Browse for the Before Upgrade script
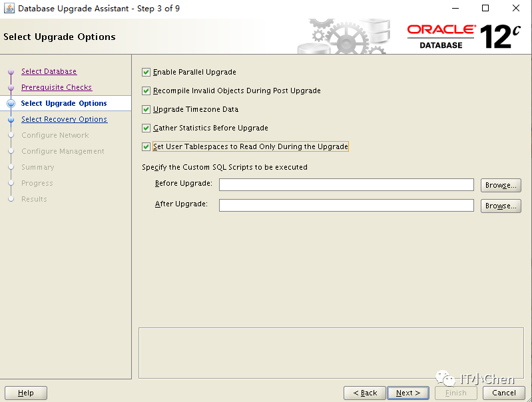This screenshot has height=402, width=532. tap(501, 185)
